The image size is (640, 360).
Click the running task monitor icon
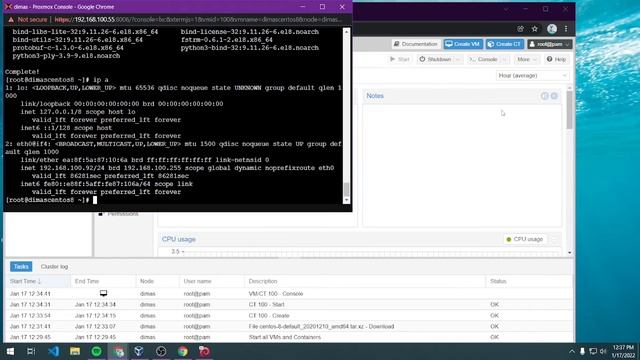[103, 293]
